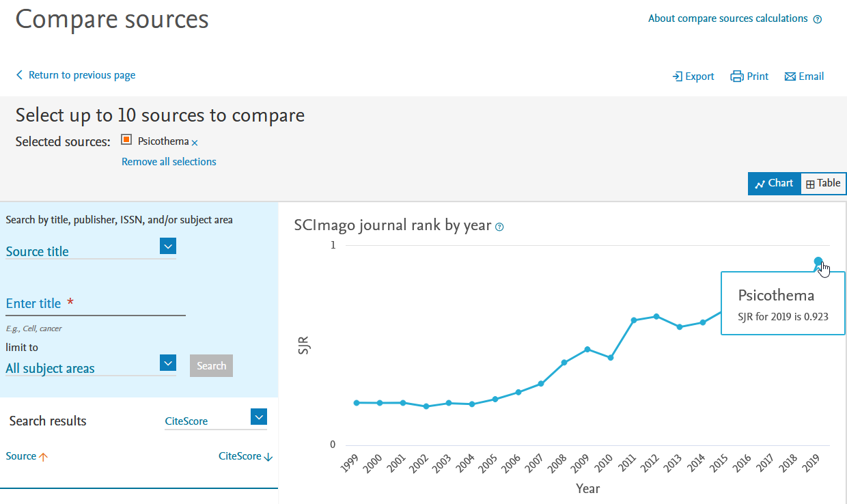Click the Export icon
The height and width of the screenshot is (504, 847).
click(x=678, y=76)
